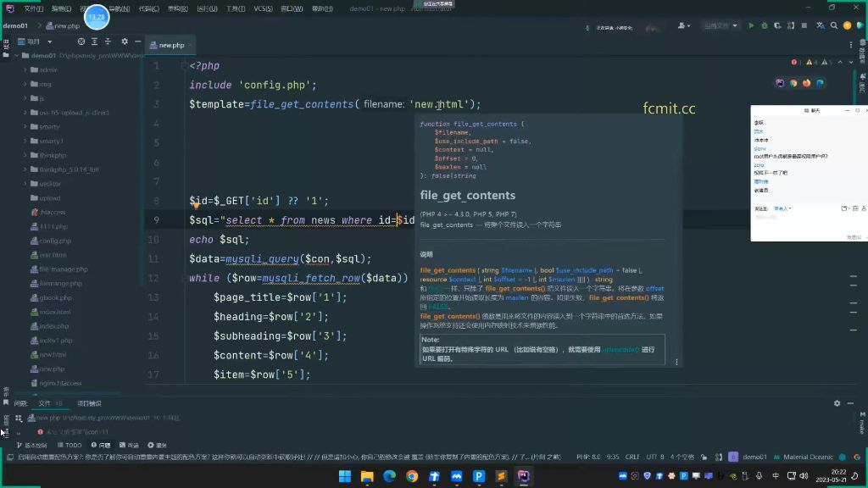
Task: Open built-in preview PhpStorm icon in editor
Action: pyautogui.click(x=780, y=83)
